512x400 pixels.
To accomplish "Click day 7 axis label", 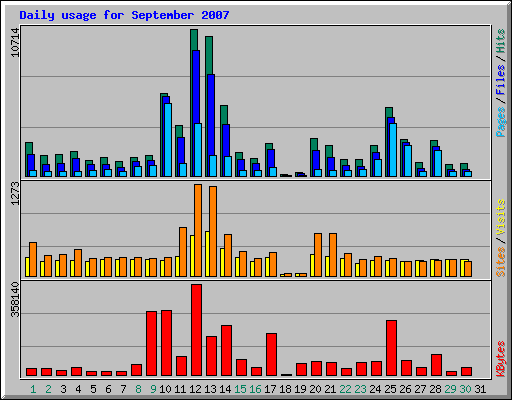I will point(123,389).
